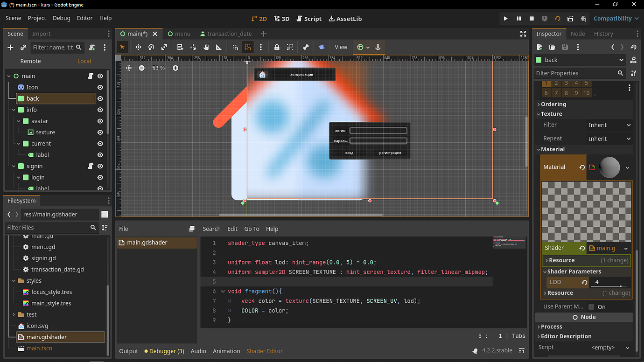The image size is (644, 362).
Task: Hide the Icon node
Action: pos(100,87)
